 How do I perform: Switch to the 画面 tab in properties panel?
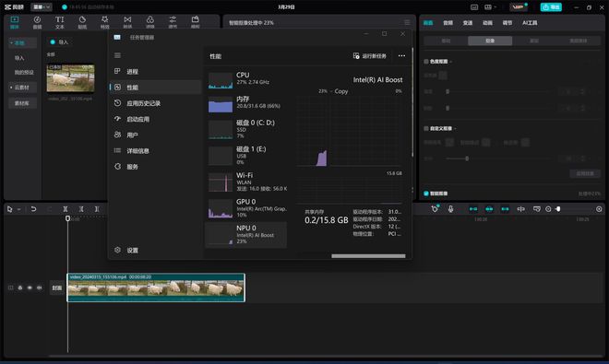coord(428,23)
